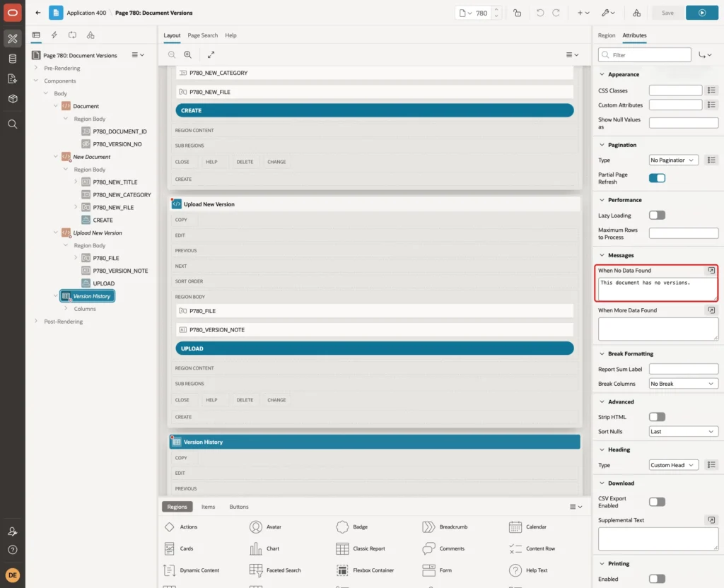Zoom in the layout view

pyautogui.click(x=188, y=54)
